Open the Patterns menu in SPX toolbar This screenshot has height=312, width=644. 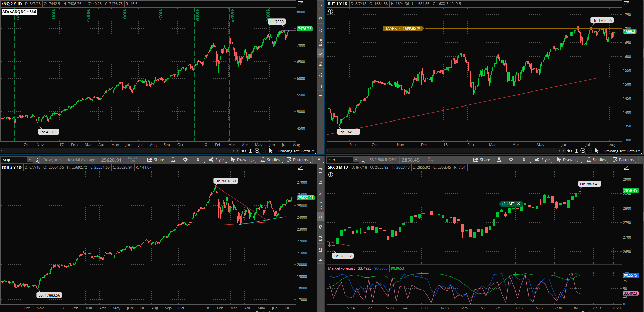[x=624, y=160]
